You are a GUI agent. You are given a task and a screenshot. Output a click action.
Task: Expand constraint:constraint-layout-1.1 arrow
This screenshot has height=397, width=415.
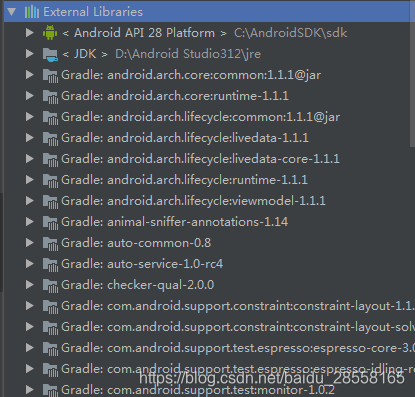coord(30,306)
